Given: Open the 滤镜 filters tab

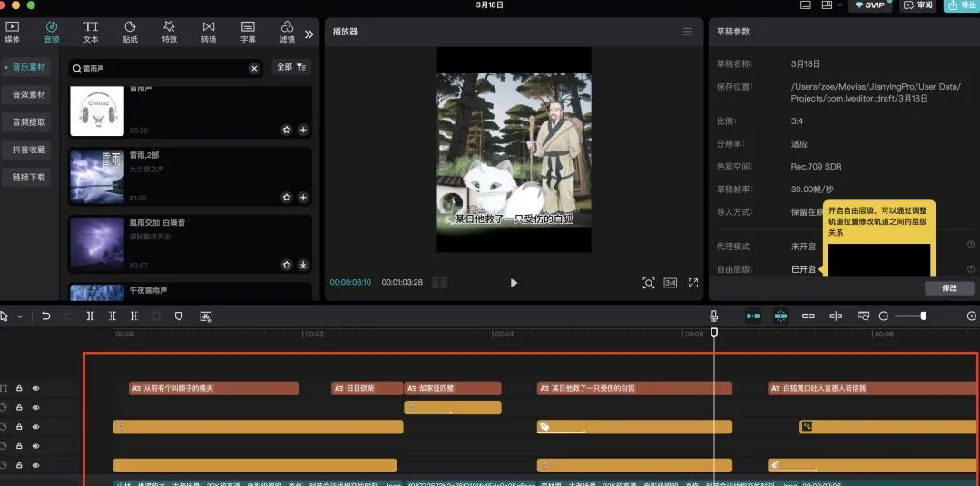Looking at the screenshot, I should (x=287, y=32).
